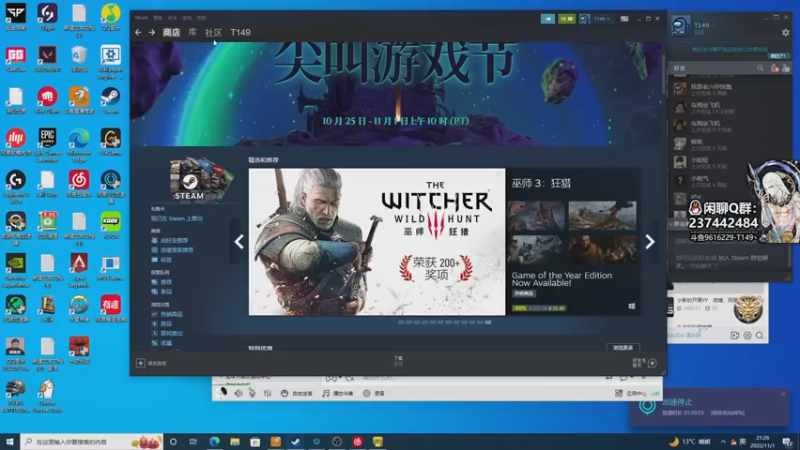Click the green notifications button in Steam header
Screen dimensions: 800x450
566,19
